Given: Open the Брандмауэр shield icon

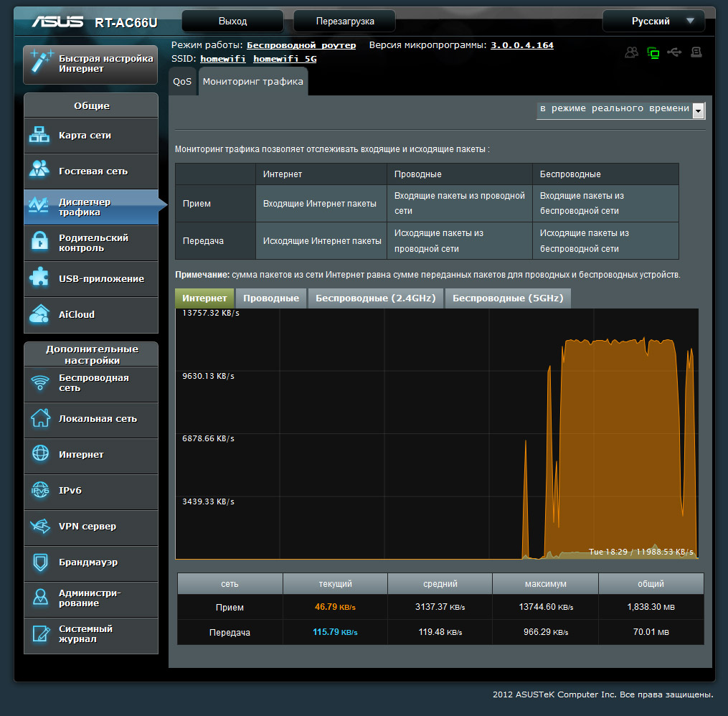Looking at the screenshot, I should tap(41, 562).
